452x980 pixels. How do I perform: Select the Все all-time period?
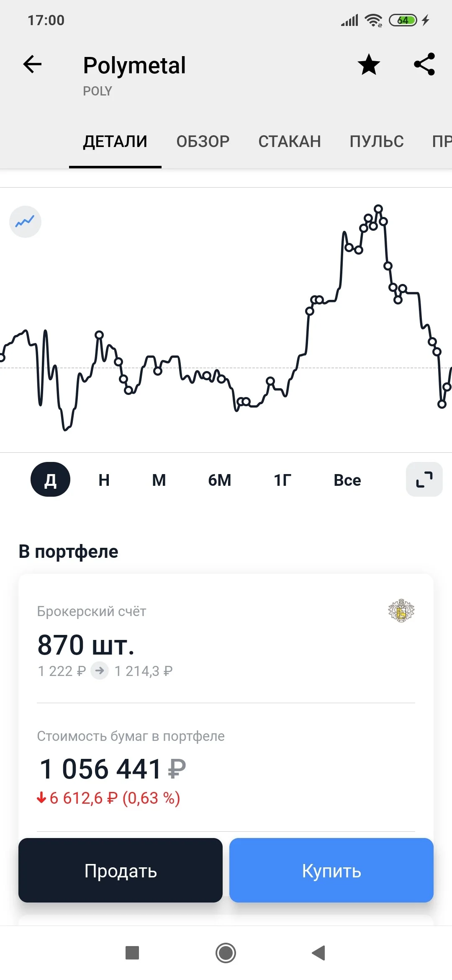click(347, 480)
